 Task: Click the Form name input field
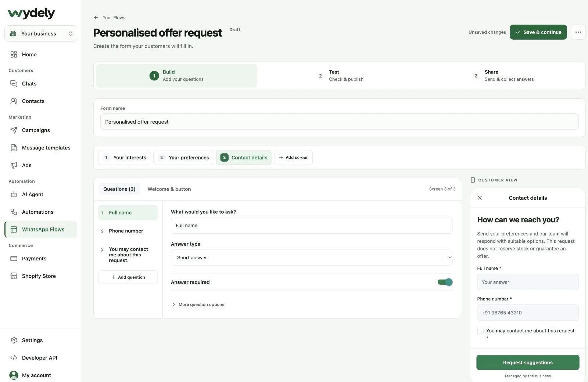(x=339, y=122)
